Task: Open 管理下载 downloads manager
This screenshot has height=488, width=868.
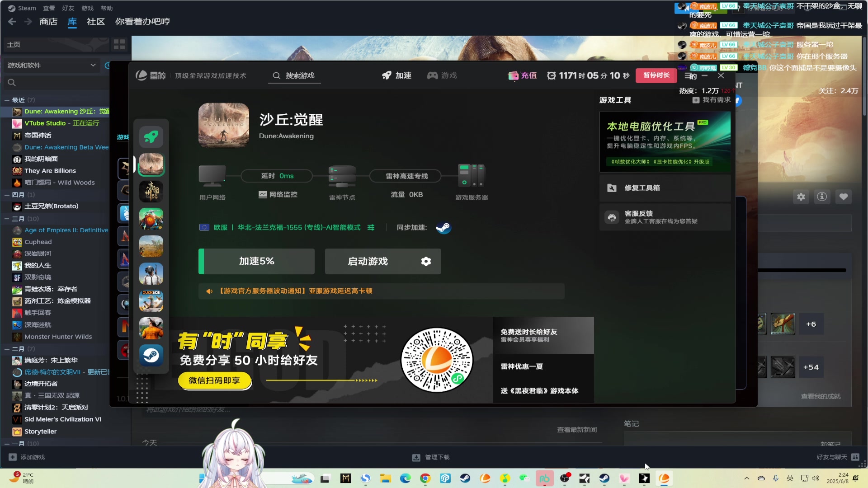Action: point(431,457)
